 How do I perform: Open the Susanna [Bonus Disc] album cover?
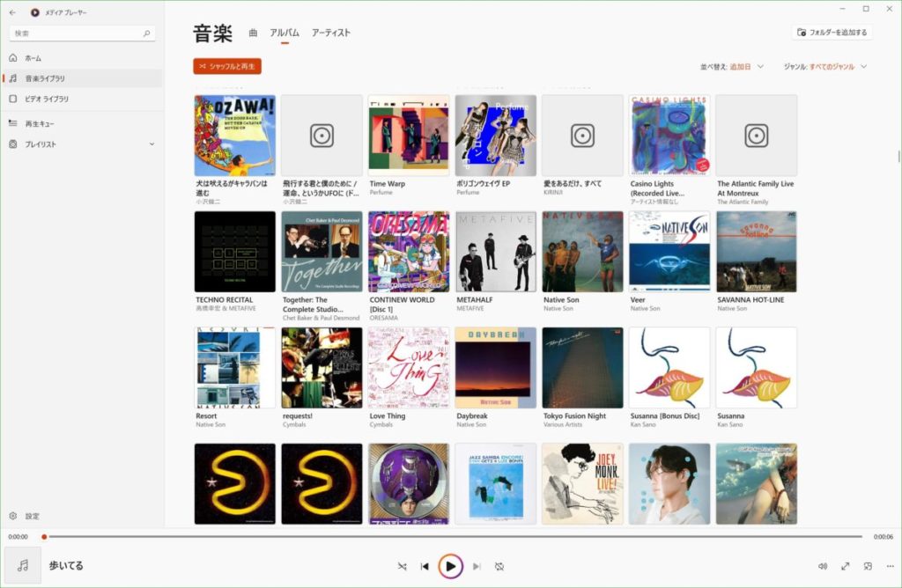669,368
